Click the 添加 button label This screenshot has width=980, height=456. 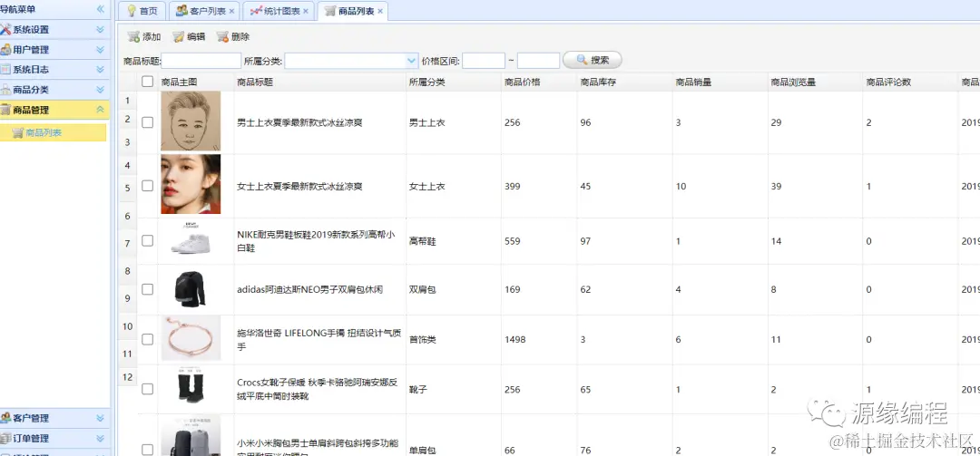(x=152, y=37)
